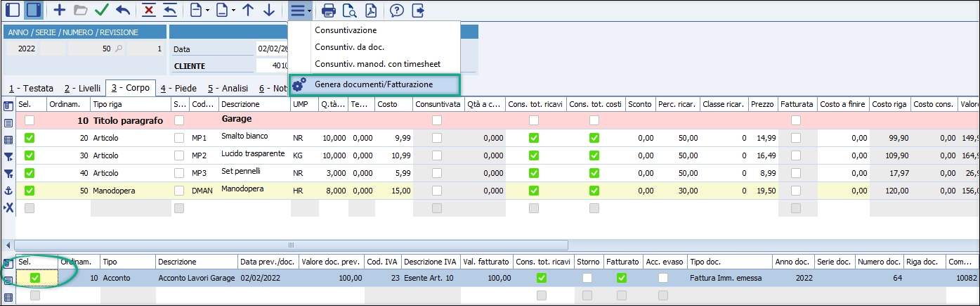Open print preview with magnifier page icon
Image resolution: width=980 pixels, height=306 pixels.
(349, 11)
